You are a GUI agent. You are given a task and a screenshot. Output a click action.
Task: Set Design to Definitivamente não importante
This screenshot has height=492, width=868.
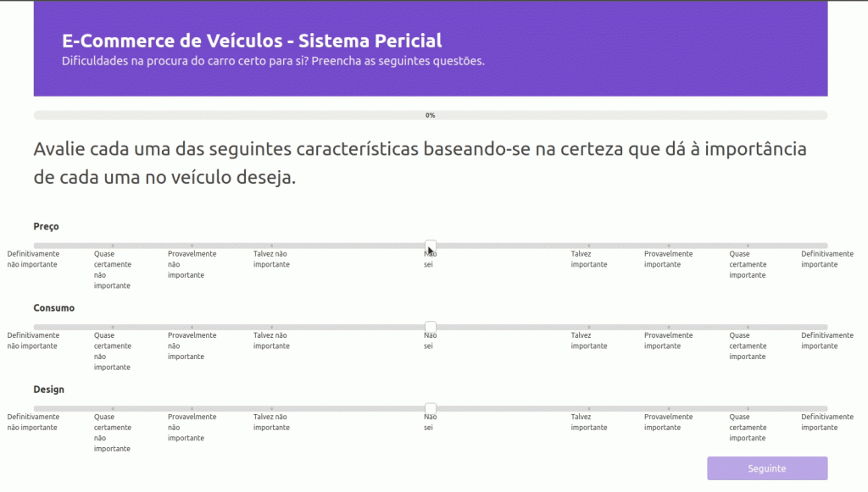click(35, 408)
